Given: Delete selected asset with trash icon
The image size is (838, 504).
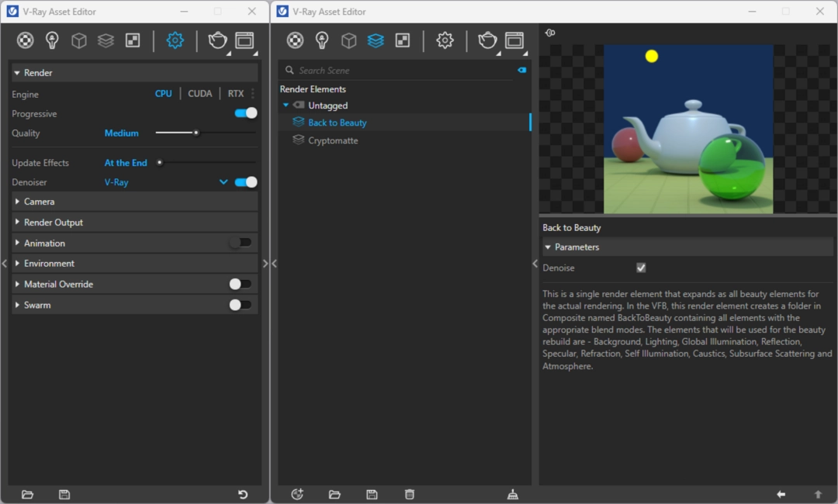Looking at the screenshot, I should pyautogui.click(x=410, y=495).
